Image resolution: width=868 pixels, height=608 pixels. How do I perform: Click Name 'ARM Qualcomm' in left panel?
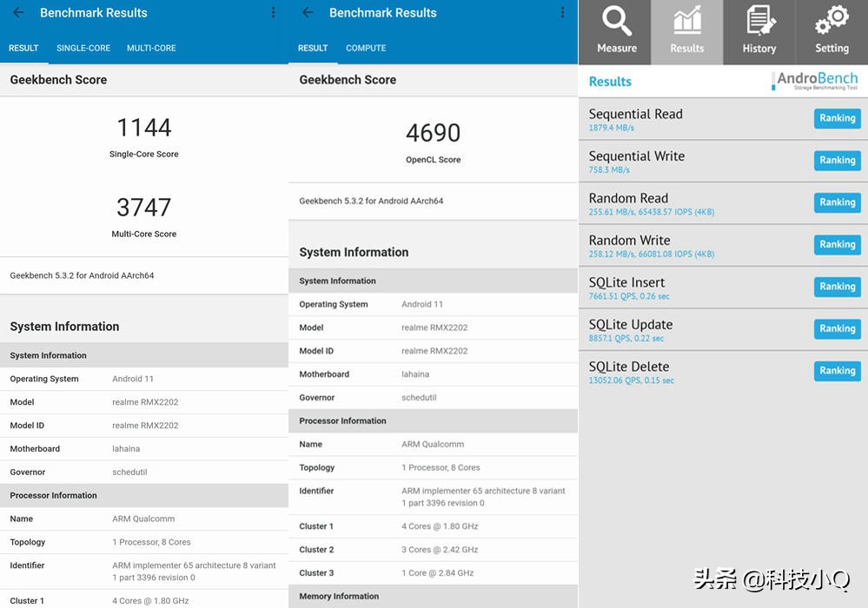pos(143,519)
